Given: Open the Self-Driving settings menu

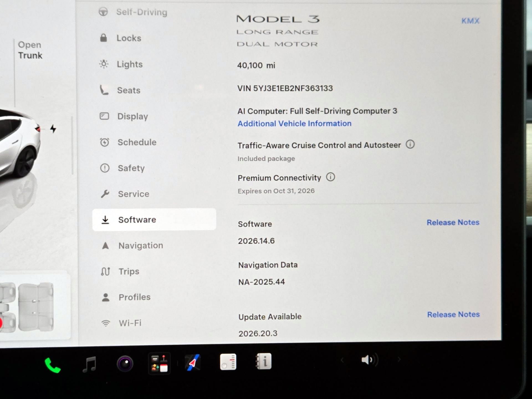Looking at the screenshot, I should tap(133, 12).
